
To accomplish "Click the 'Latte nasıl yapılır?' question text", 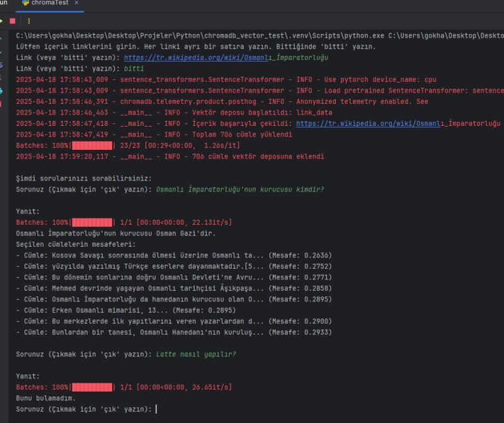I will coord(196,354).
